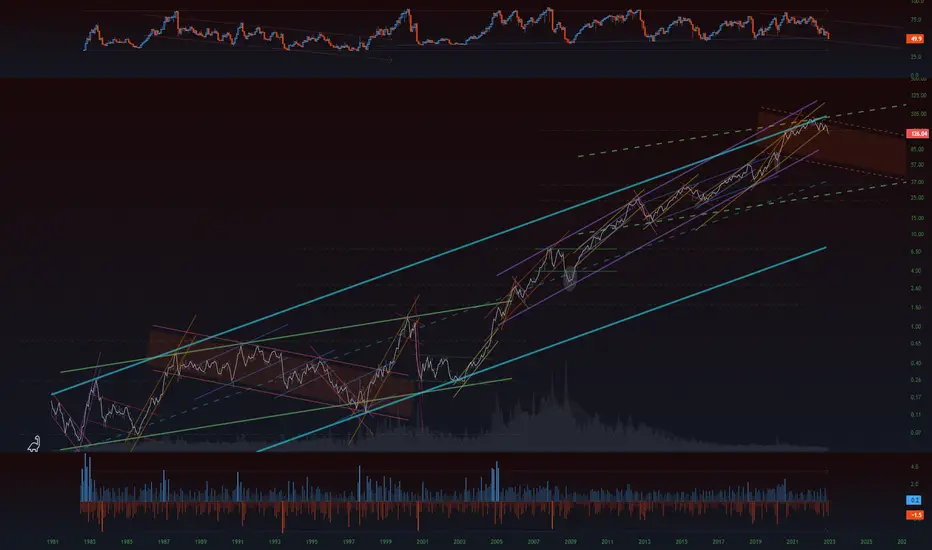Click the blue 0.2 indicator value label

pos(914,500)
